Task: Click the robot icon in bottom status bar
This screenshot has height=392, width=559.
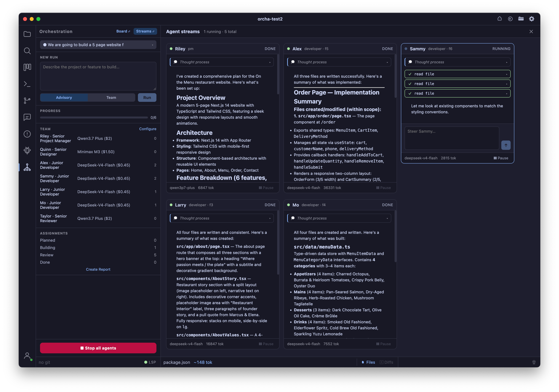Action: (x=534, y=362)
